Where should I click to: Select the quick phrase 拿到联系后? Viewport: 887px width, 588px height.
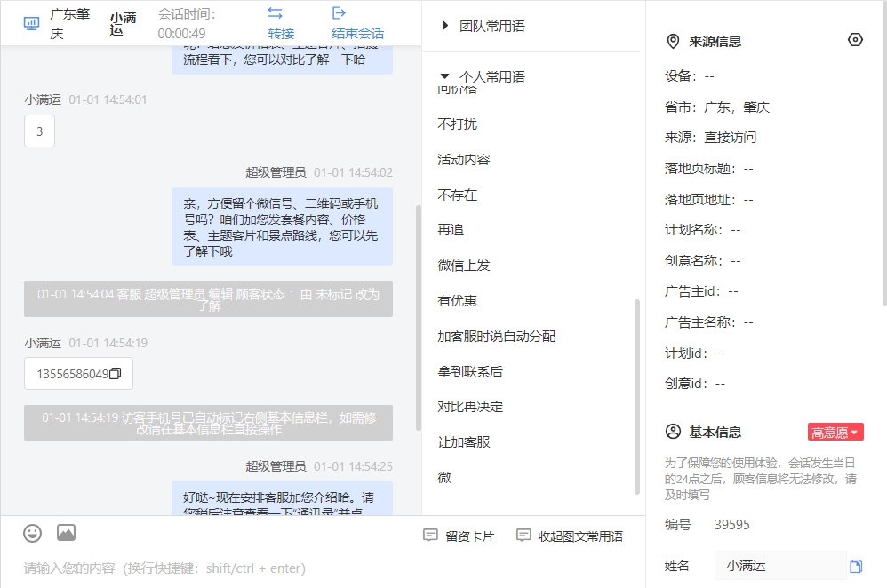(469, 371)
